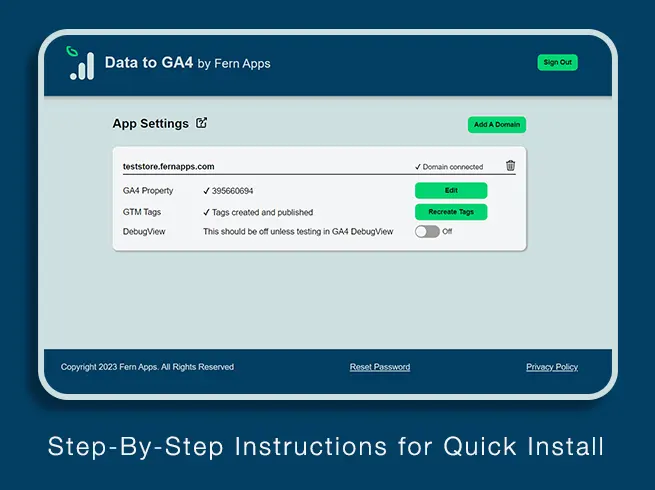
Task: Click the App Settings heading
Action: pos(150,124)
